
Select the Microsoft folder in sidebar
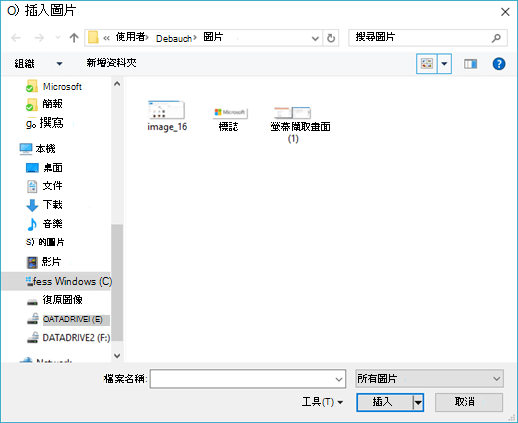[x=54, y=87]
